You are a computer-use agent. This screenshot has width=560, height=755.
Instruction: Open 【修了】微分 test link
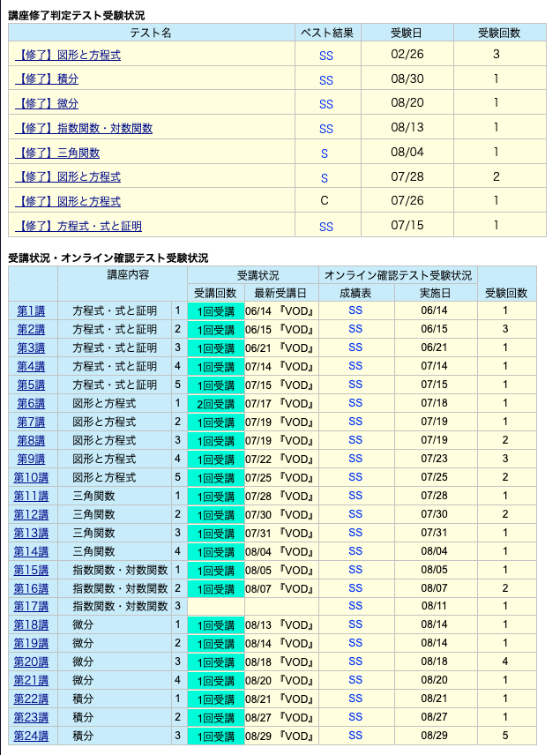coord(47,103)
